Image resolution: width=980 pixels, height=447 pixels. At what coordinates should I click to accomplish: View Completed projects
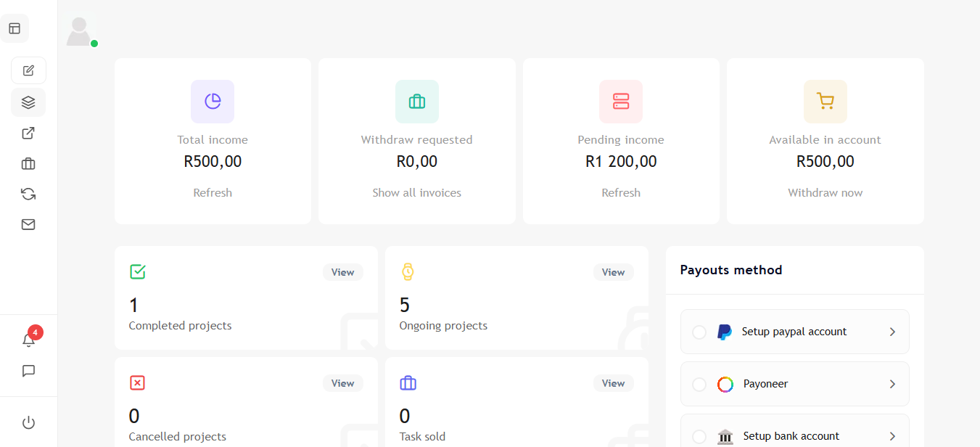point(342,272)
